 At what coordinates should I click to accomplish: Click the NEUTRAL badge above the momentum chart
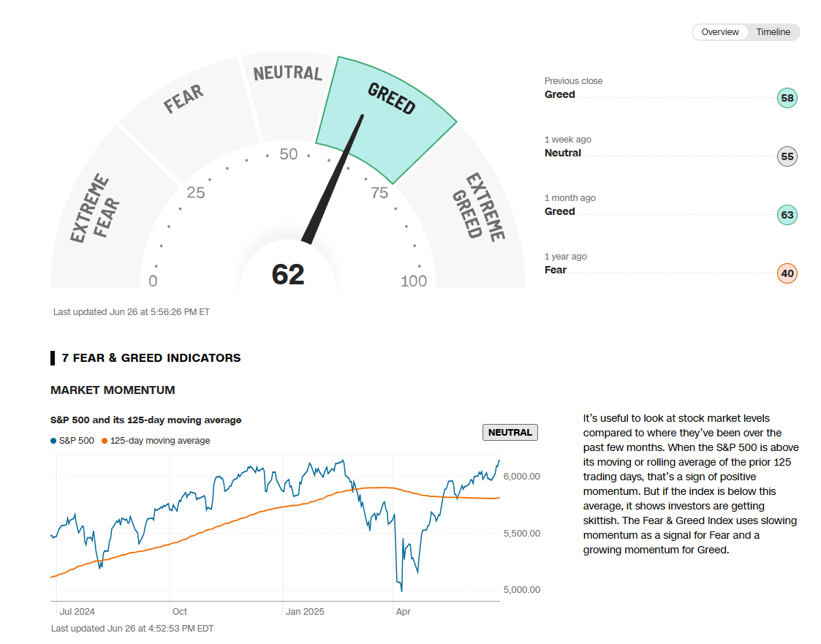click(510, 432)
